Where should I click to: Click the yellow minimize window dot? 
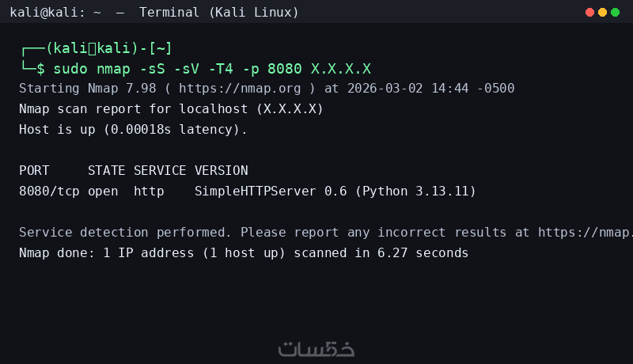(603, 12)
